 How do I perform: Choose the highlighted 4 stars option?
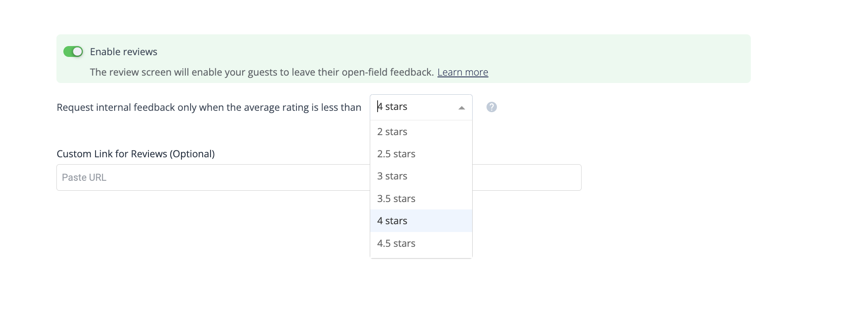click(x=421, y=221)
